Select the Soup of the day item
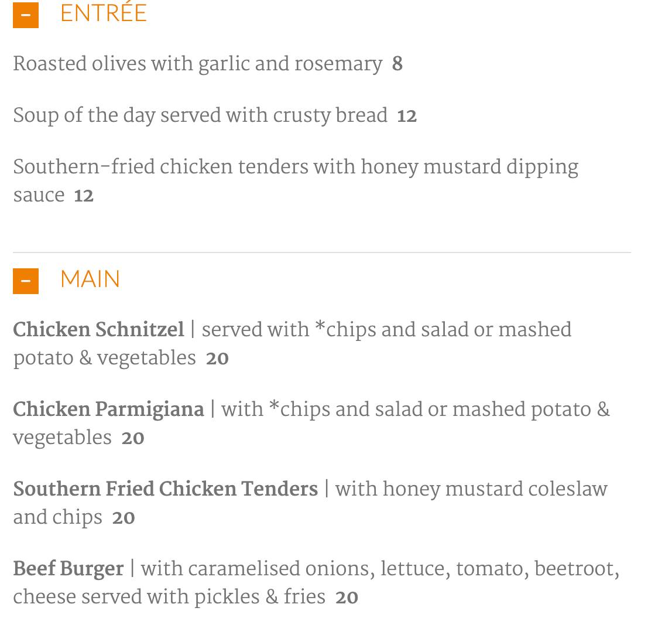Screen dimensions: 672x628 (200, 115)
